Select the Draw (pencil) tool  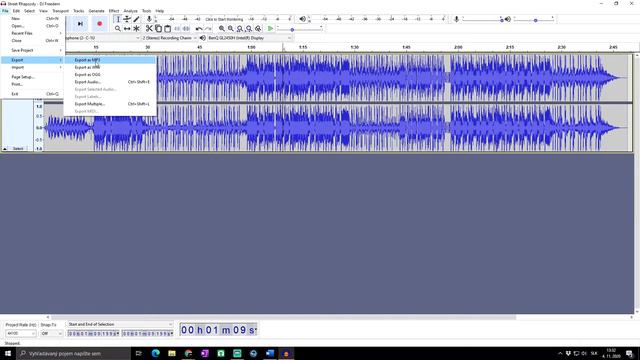pyautogui.click(x=136, y=19)
